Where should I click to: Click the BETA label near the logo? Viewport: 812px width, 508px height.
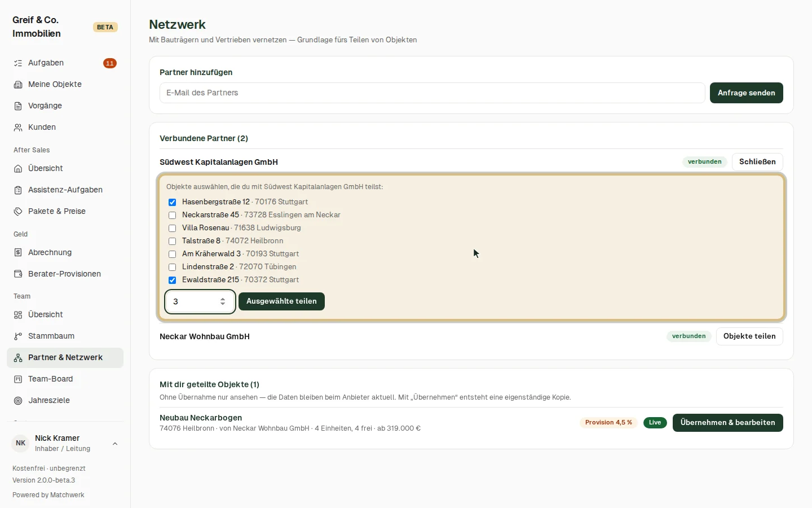pos(105,27)
